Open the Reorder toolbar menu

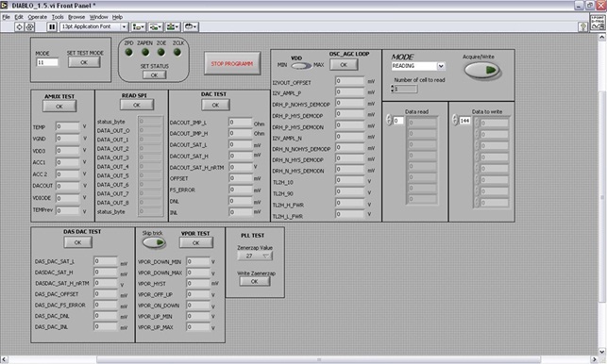tap(191, 26)
